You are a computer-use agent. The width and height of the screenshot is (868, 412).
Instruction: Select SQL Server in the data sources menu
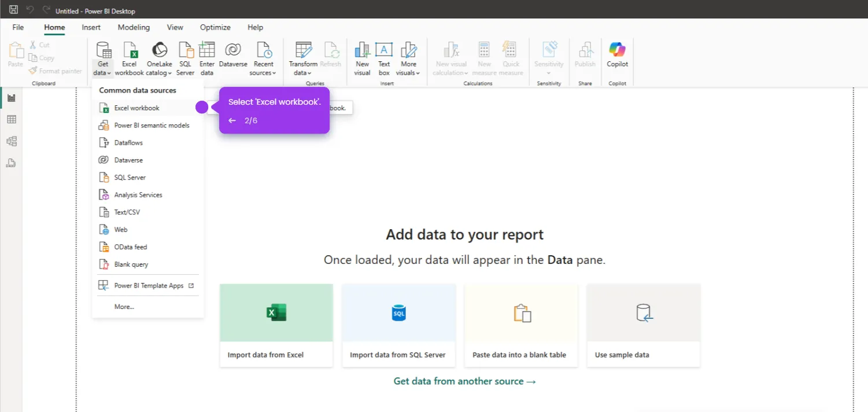(147, 177)
